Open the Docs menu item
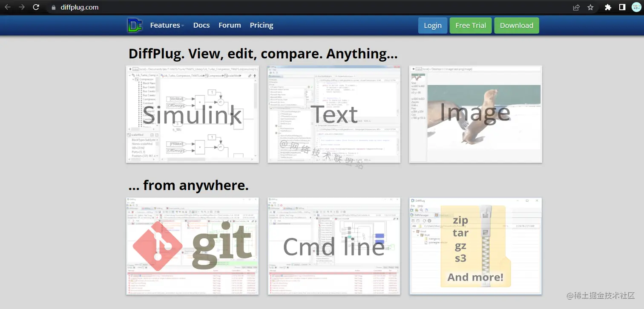 pyautogui.click(x=201, y=25)
